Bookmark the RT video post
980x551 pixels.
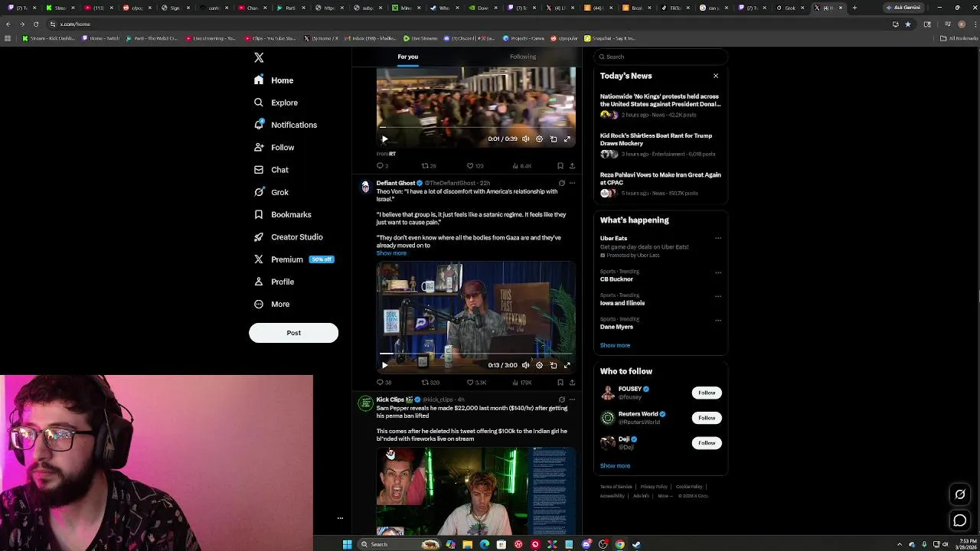coord(560,166)
